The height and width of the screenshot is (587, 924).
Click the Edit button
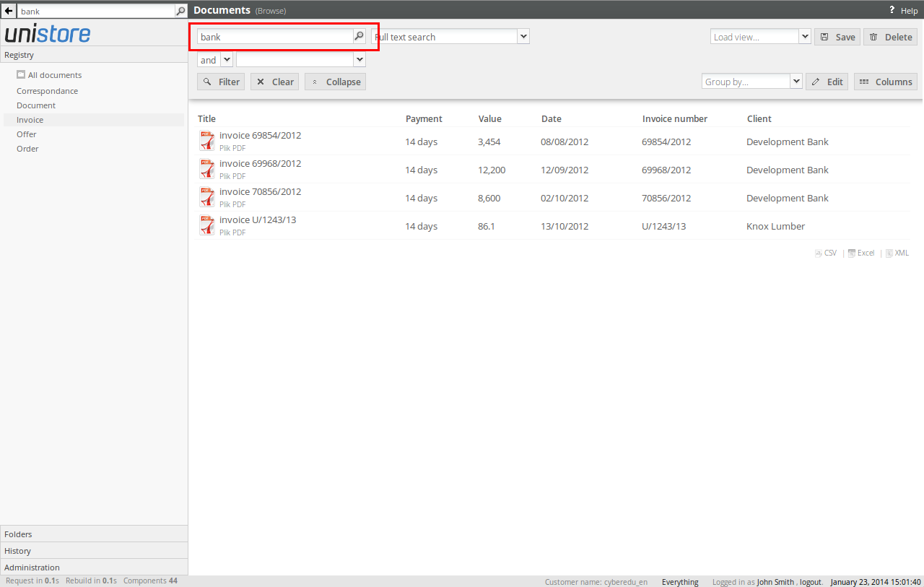coord(827,82)
